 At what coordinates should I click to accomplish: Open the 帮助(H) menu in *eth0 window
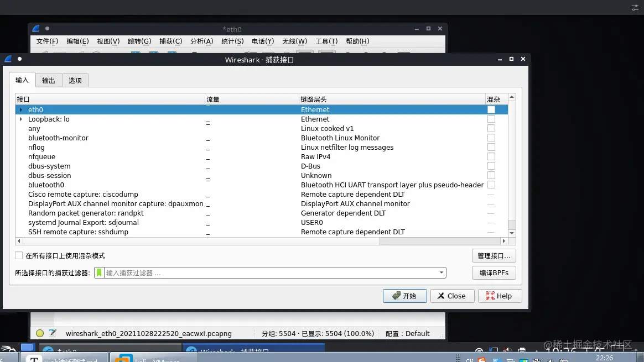point(357,41)
